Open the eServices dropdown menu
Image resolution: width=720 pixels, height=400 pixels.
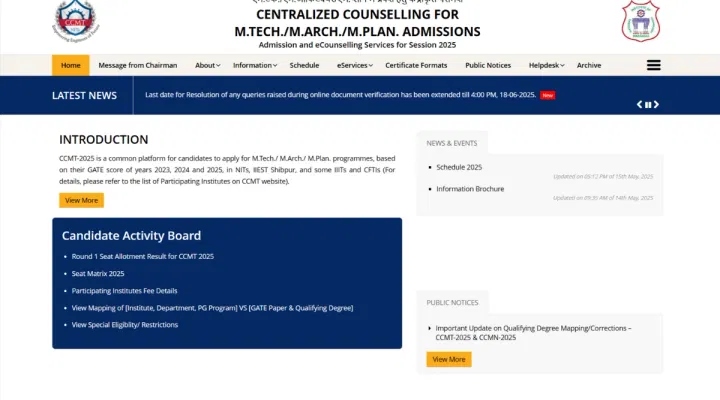coord(354,65)
